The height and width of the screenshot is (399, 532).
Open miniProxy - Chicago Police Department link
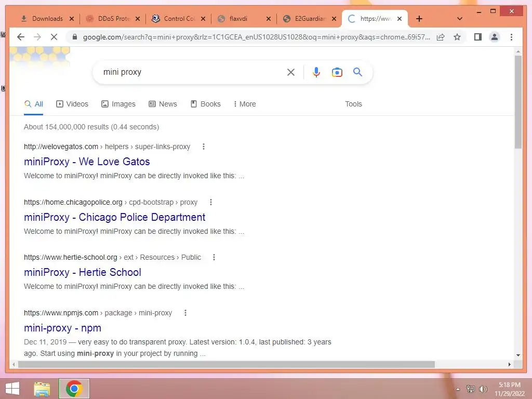[115, 217]
